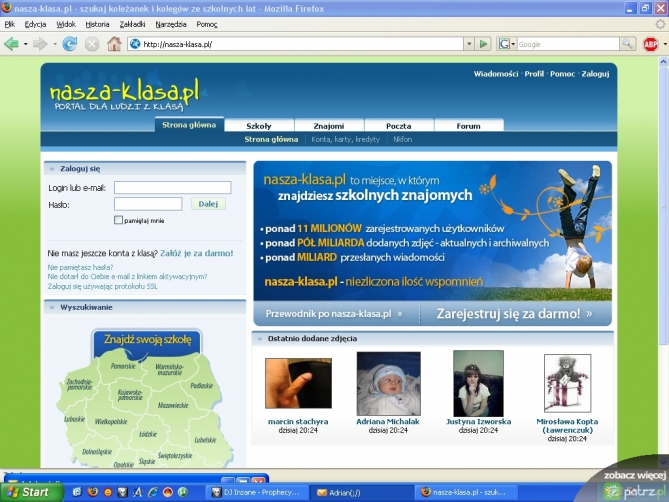
Task: Click the Home icon in toolbar
Action: (114, 44)
